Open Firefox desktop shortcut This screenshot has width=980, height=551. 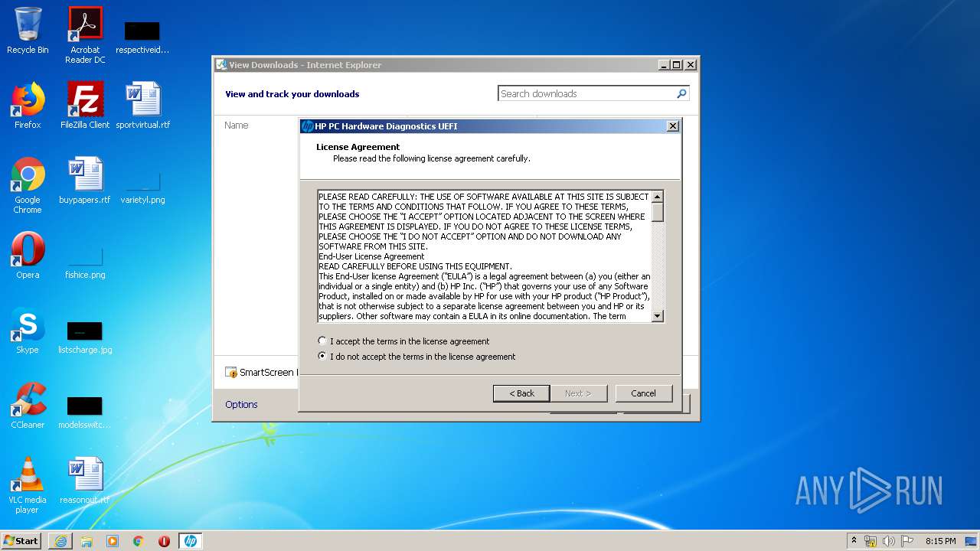point(28,106)
